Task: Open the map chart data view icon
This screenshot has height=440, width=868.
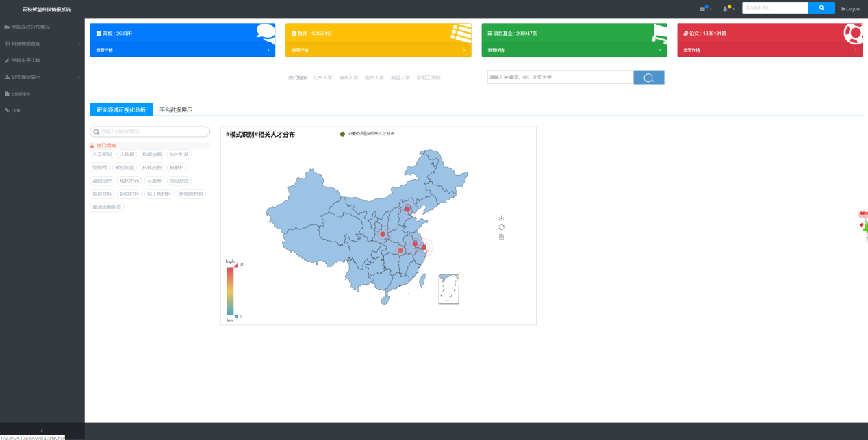Action: 501,237
